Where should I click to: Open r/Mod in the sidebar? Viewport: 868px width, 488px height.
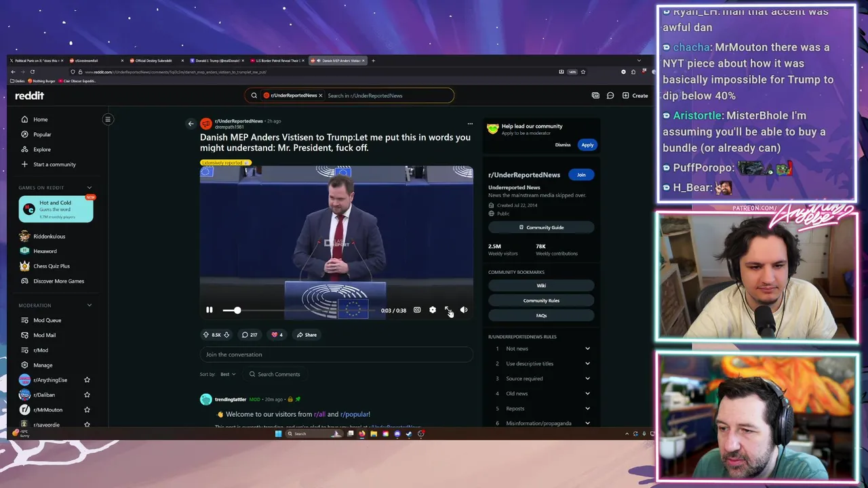40,350
